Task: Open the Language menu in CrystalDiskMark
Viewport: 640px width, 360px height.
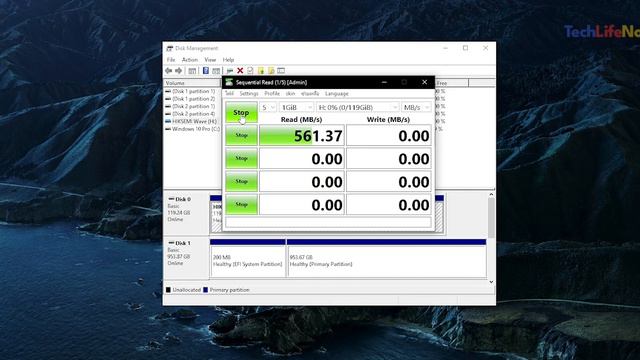Action: pos(337,93)
